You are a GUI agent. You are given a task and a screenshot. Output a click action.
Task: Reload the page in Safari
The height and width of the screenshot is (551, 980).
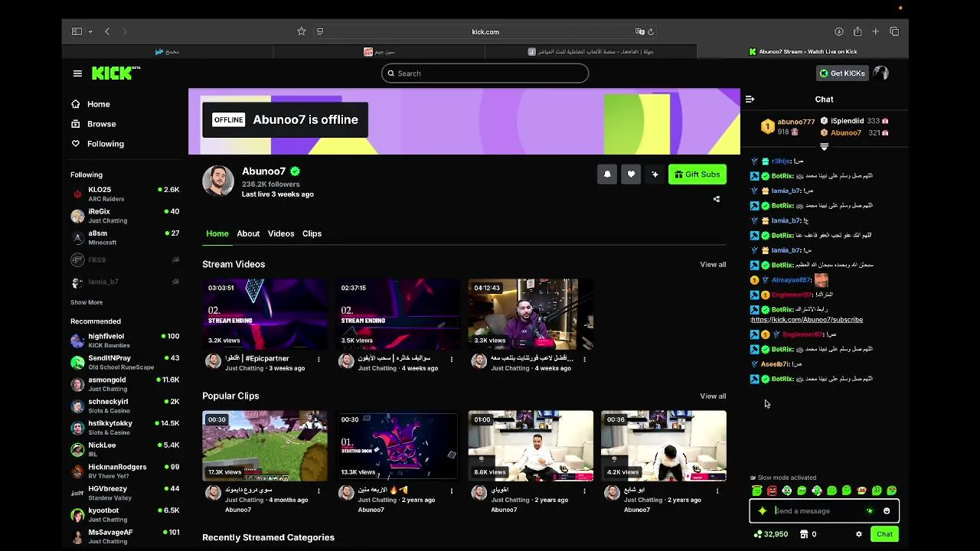click(651, 31)
